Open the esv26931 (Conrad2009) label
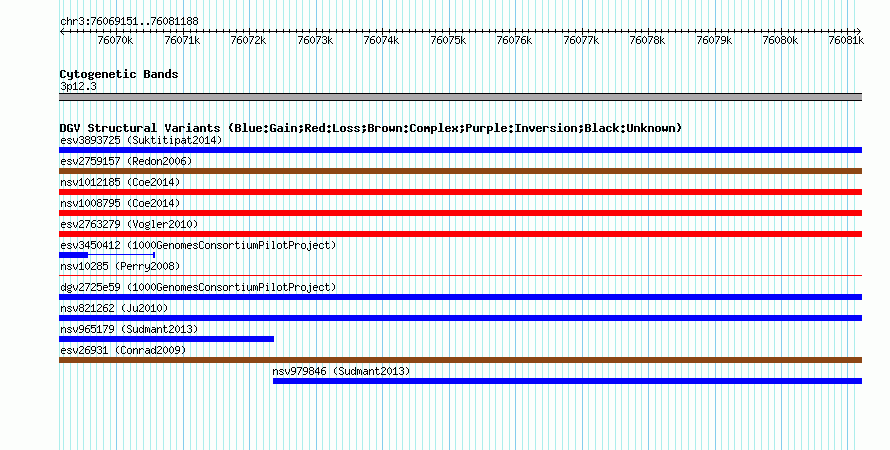 [x=123, y=350]
